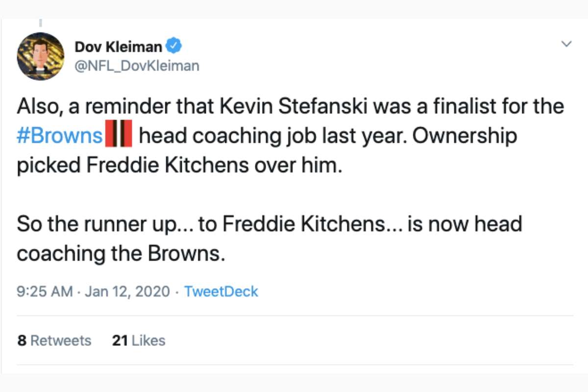Click the @NFL_DovKleiman handle

click(x=137, y=65)
